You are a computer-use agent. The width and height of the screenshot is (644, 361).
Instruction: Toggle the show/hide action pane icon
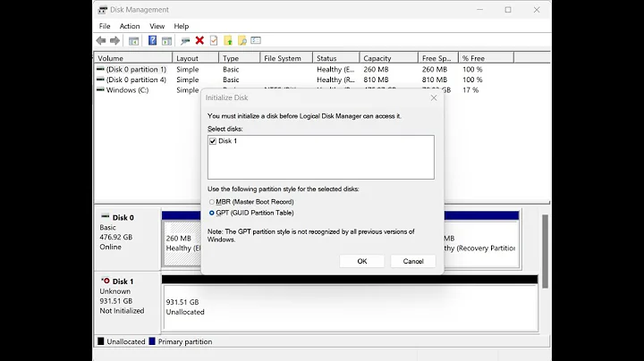pyautogui.click(x=166, y=40)
